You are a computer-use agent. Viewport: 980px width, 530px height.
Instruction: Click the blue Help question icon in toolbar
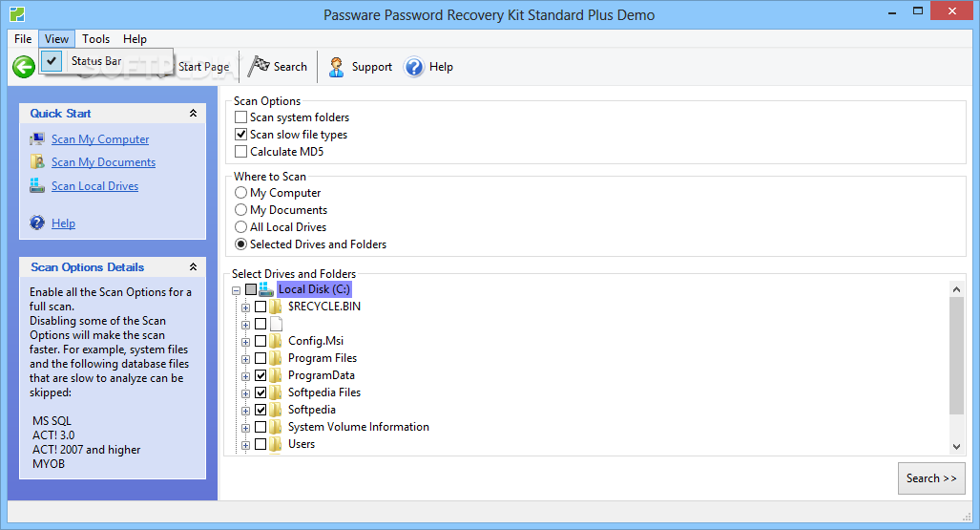[414, 66]
